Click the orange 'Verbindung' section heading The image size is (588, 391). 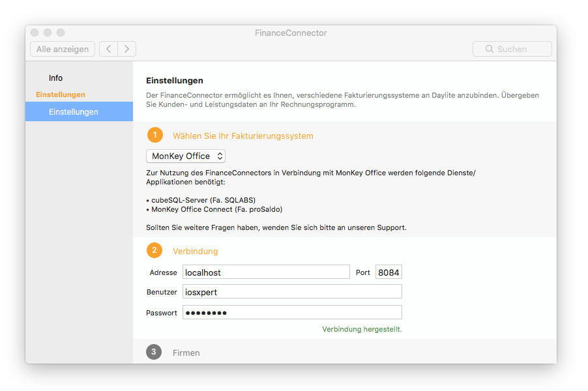[195, 251]
